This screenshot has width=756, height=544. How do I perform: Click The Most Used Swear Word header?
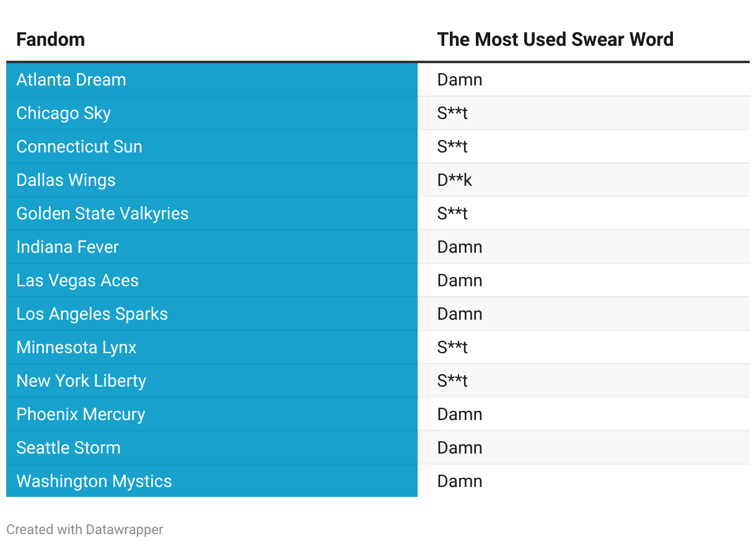(555, 40)
